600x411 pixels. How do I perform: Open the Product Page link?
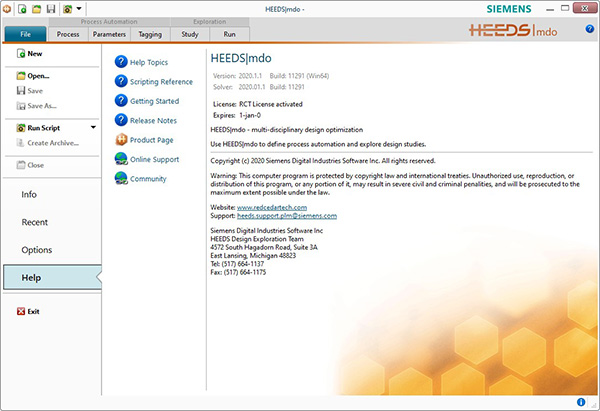pyautogui.click(x=152, y=140)
